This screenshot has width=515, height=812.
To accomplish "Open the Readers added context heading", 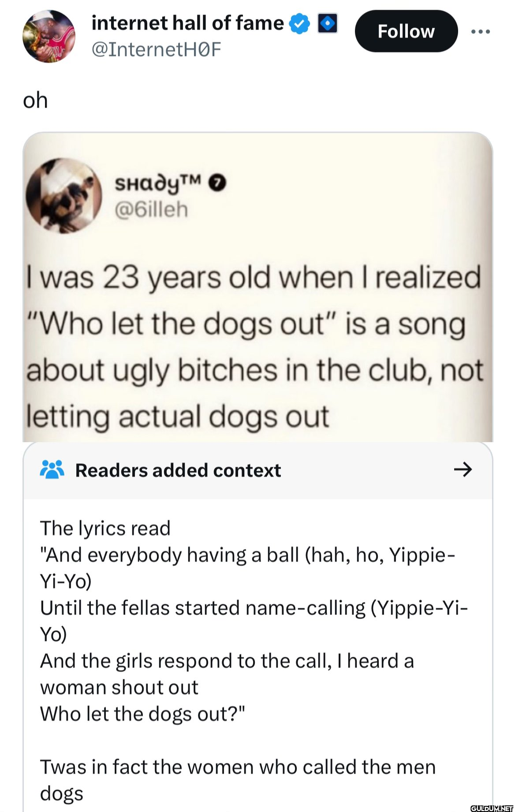I will (x=178, y=470).
